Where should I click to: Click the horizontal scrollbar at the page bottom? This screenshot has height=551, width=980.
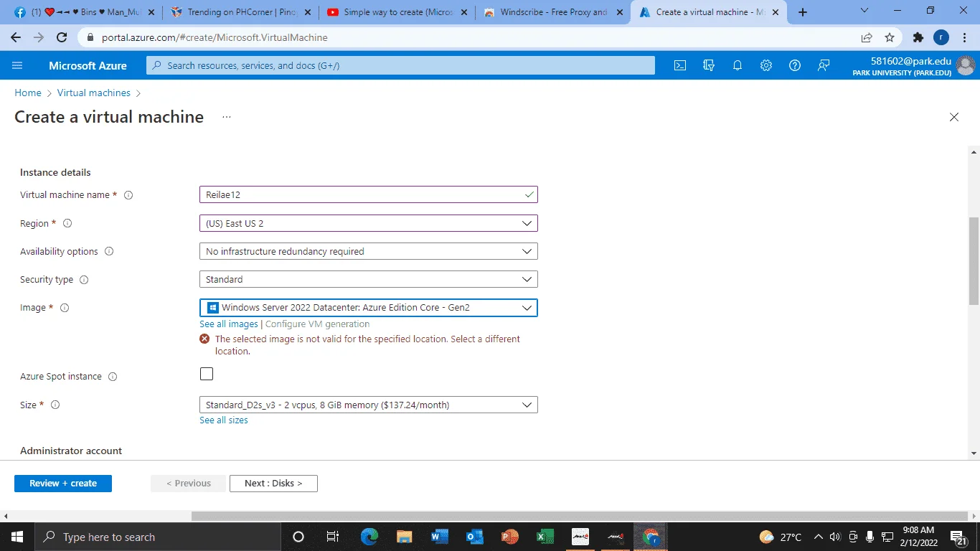[x=580, y=516]
